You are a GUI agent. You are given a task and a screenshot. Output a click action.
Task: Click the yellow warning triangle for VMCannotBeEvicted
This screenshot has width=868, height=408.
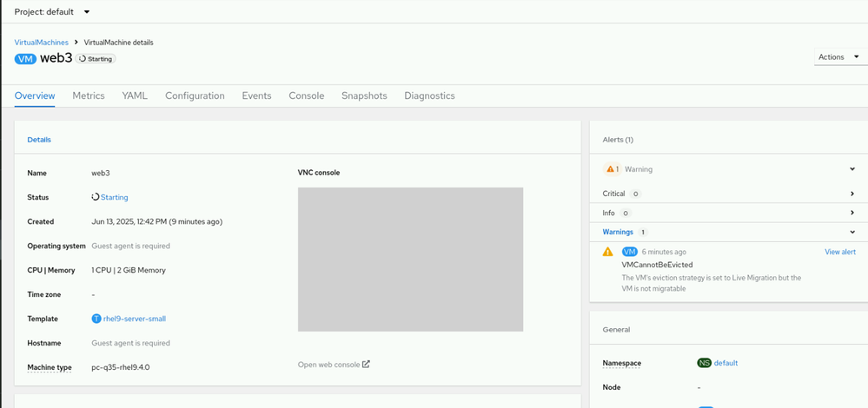[x=608, y=252]
